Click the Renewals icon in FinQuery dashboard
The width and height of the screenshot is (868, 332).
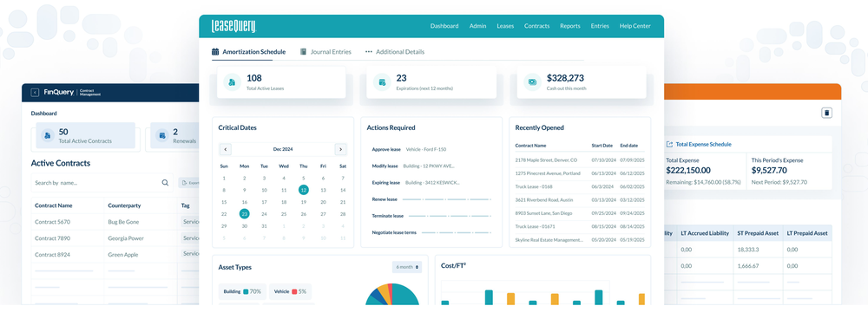click(x=161, y=135)
